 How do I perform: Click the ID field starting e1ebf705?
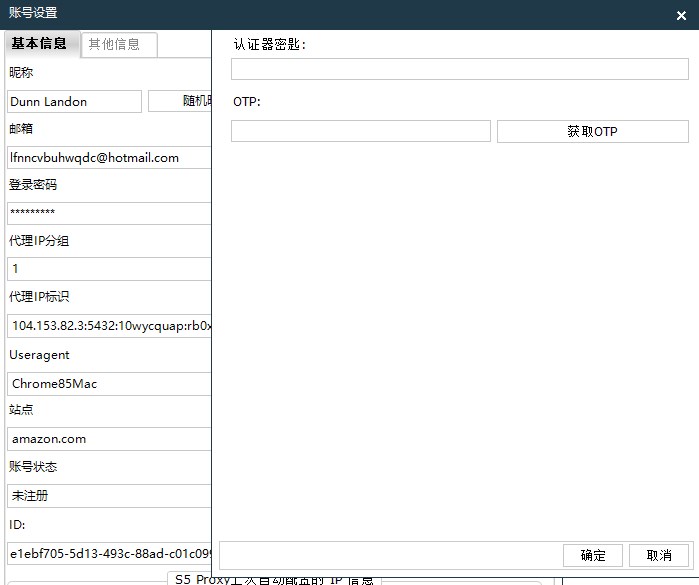coord(109,553)
